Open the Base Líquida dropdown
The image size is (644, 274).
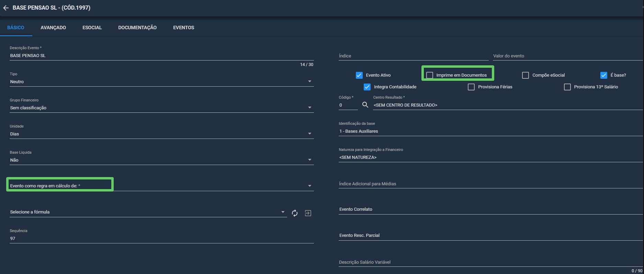click(162, 160)
